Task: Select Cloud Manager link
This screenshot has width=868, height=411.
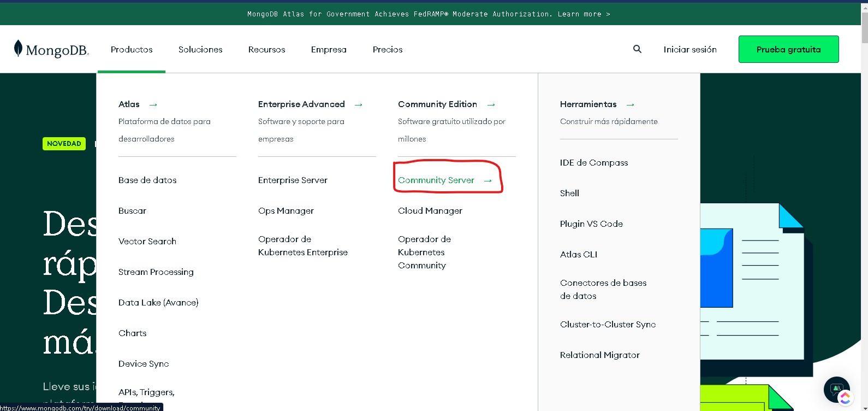Action: 430,211
